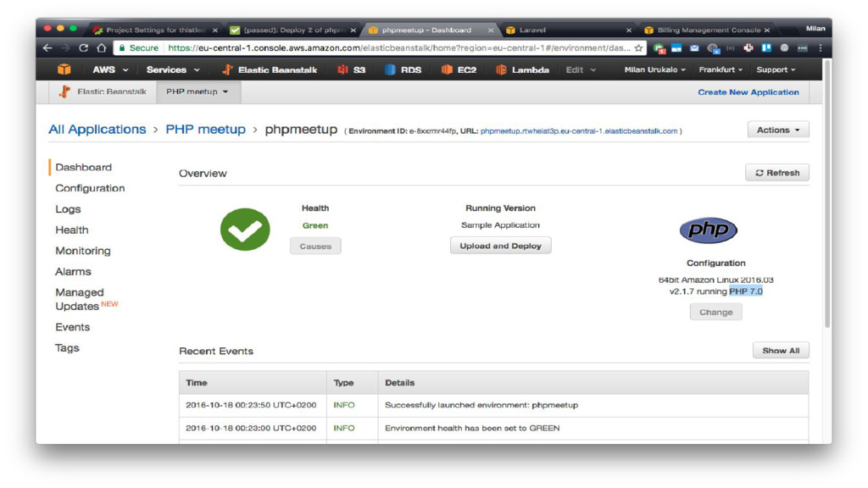
Task: Switch to Billing Management Console tab
Action: point(709,30)
